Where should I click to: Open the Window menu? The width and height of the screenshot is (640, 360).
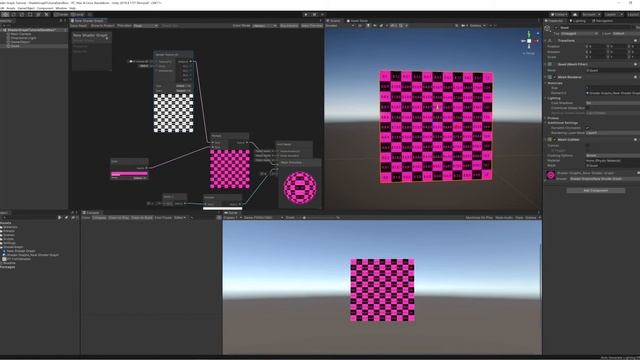[61, 8]
